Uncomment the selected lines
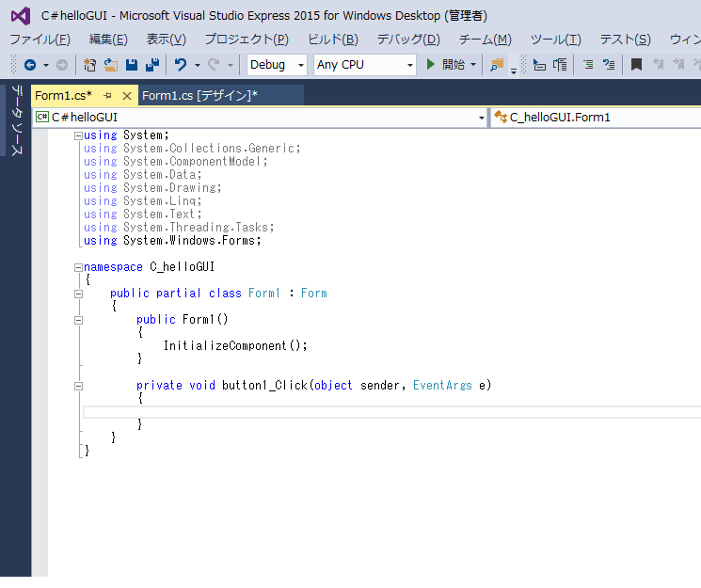Image resolution: width=701 pixels, height=588 pixels. [x=609, y=65]
